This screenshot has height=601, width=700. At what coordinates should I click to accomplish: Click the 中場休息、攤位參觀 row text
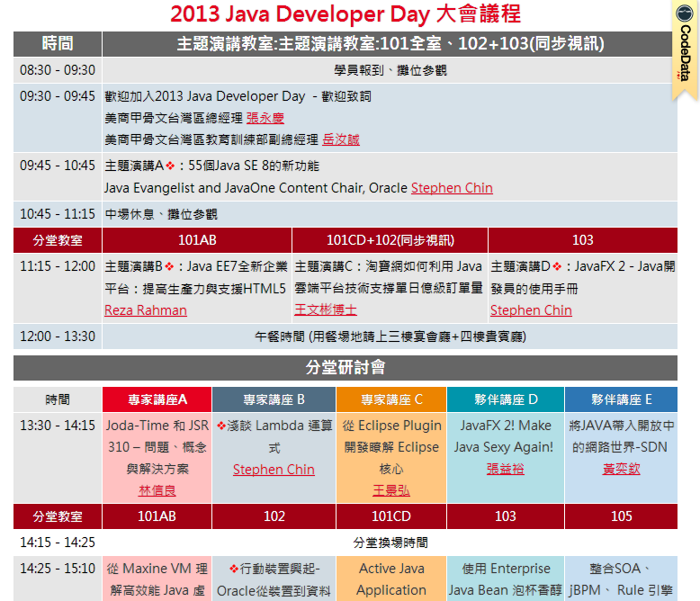tap(161, 214)
